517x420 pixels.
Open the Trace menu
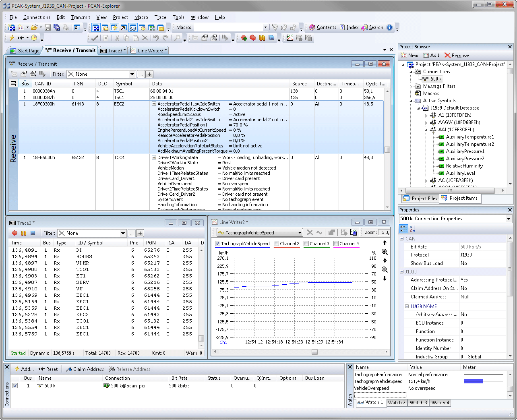tap(160, 17)
